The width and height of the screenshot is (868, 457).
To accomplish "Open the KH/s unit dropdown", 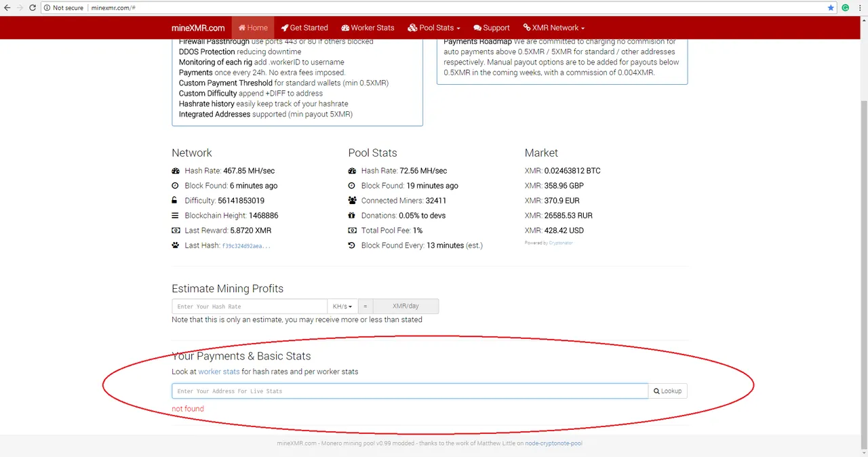I will pos(342,306).
